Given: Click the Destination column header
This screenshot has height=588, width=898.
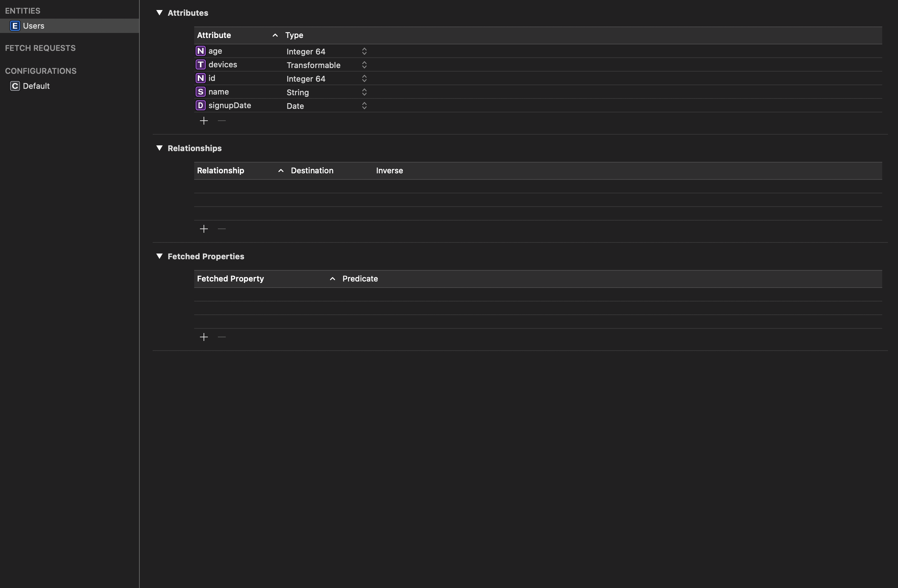Looking at the screenshot, I should [312, 170].
